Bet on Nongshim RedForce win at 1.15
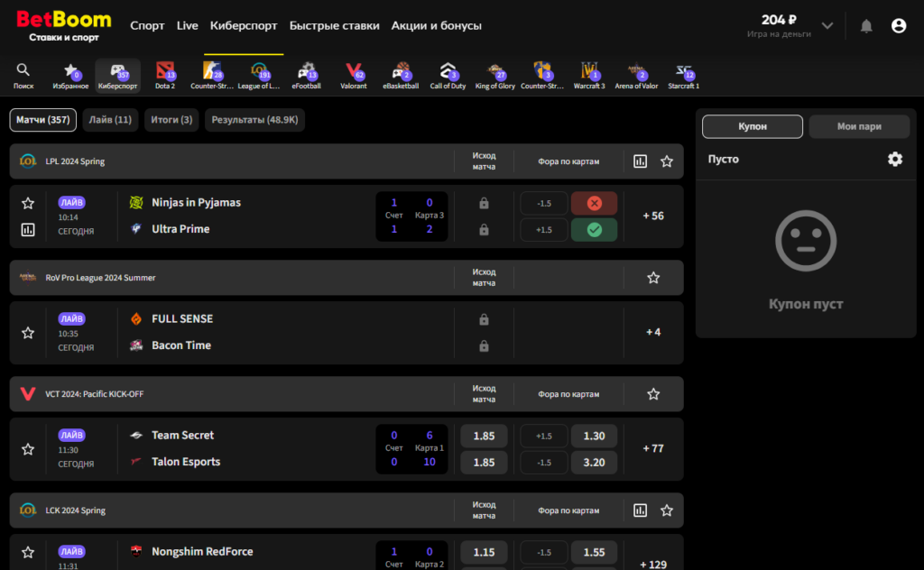The image size is (924, 570). point(484,552)
